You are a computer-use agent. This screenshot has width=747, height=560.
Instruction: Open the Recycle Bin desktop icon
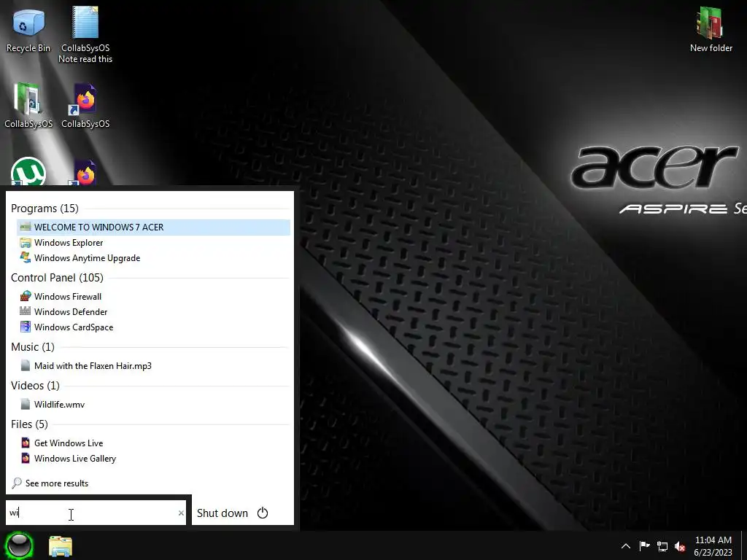[28, 31]
